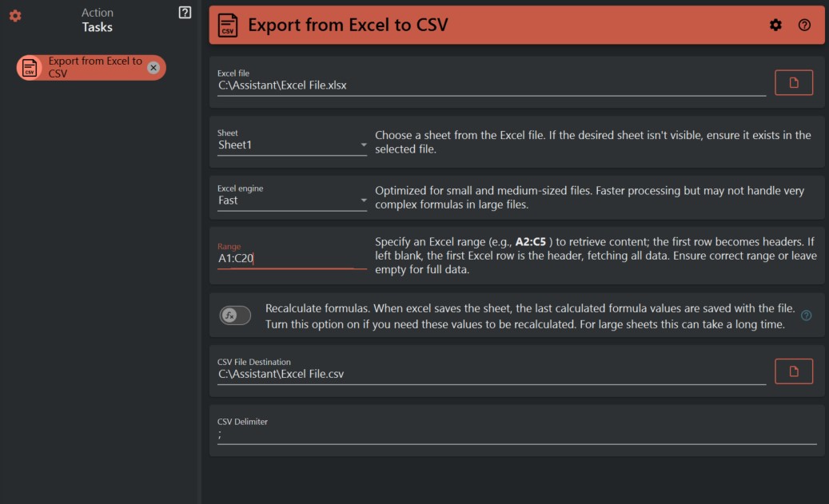Screen dimensions: 829x504
Task: Remove the task using its X button
Action: 152,67
